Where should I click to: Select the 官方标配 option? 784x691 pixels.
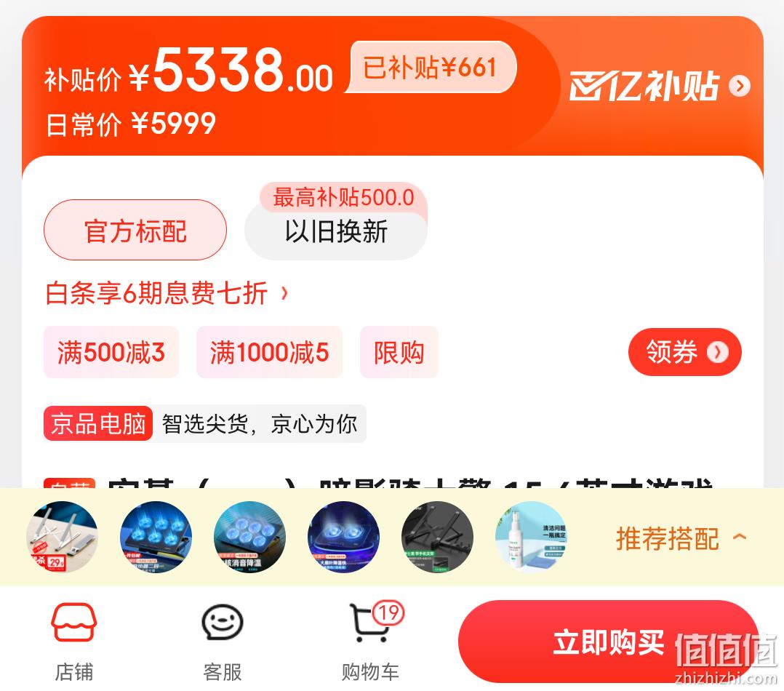135,230
